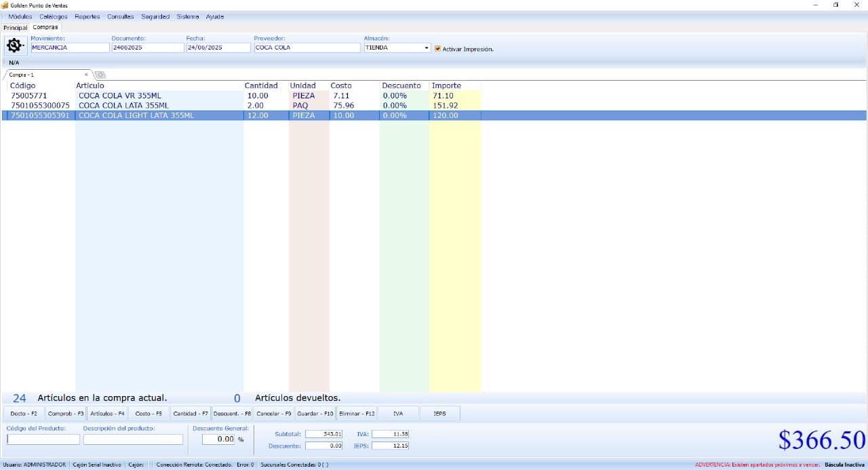This screenshot has height=470, width=868.
Task: Click code cell 75005771
Action: (x=29, y=96)
